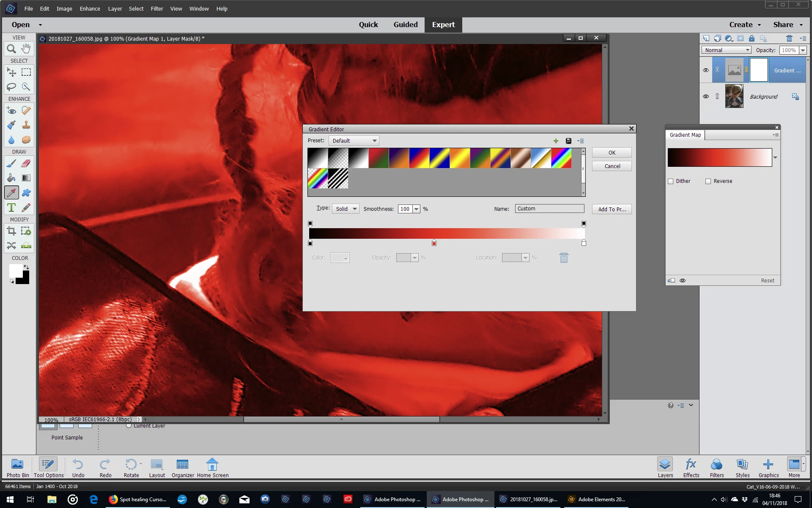This screenshot has height=508, width=812.
Task: Select the Crop tool
Action: coord(11,231)
